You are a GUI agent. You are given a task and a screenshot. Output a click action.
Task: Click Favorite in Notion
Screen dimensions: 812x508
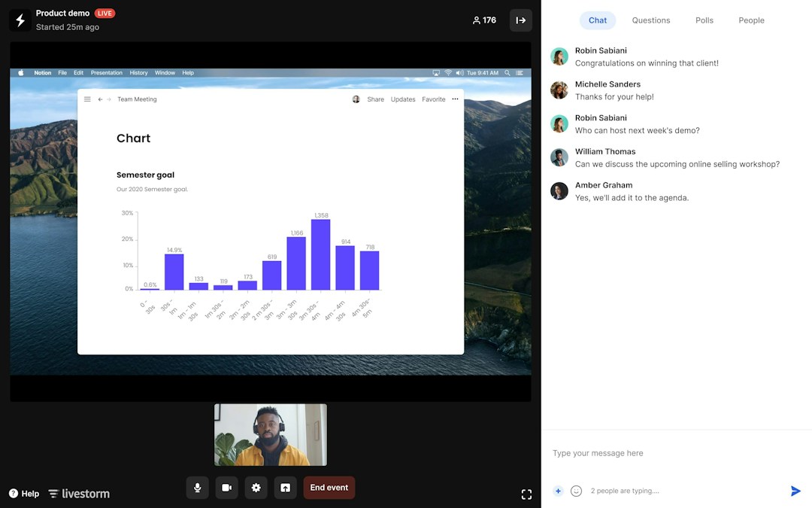(434, 99)
